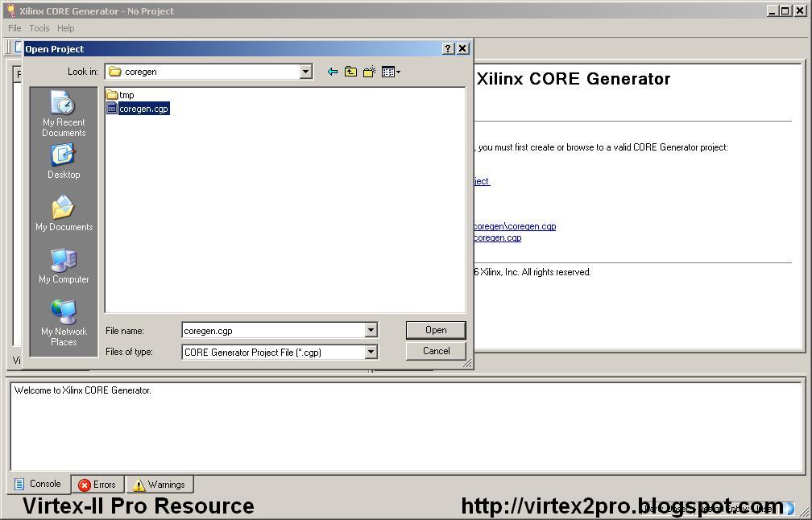Image resolution: width=812 pixels, height=520 pixels.
Task: Close the Open Project dialog
Action: 462,48
